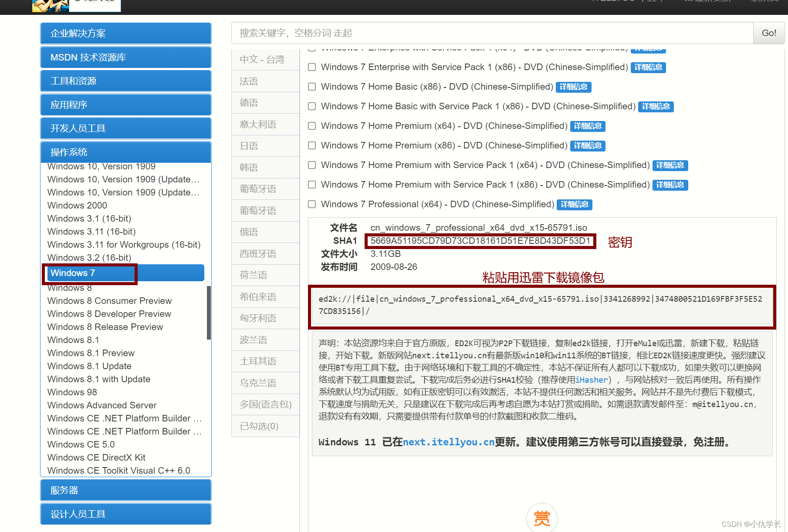Switch to the 德语 language tab

pyautogui.click(x=265, y=103)
